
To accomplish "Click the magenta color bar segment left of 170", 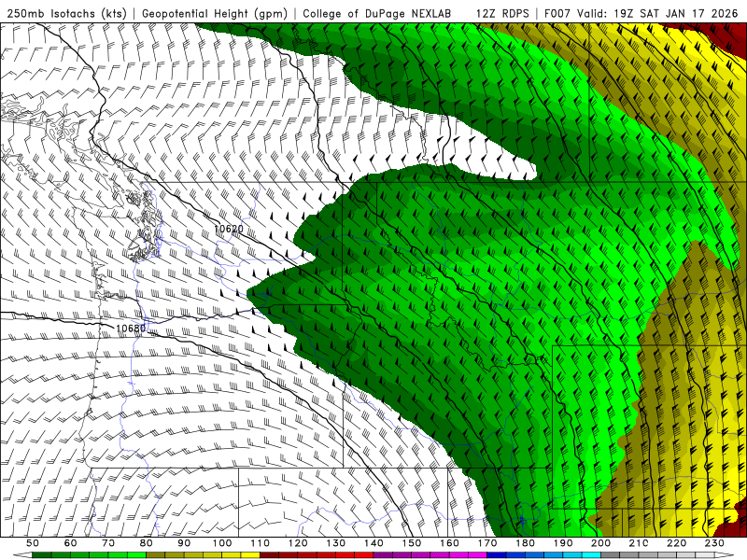I will [478, 555].
